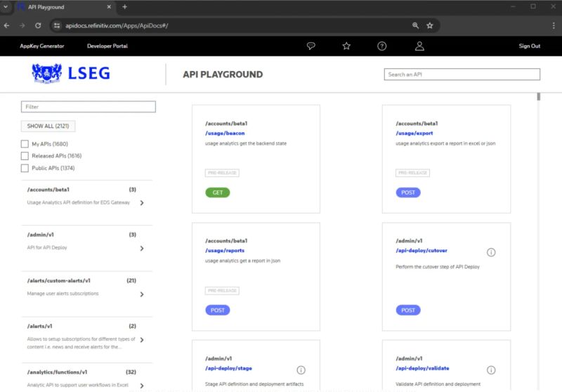The image size is (562, 392).
Task: Expand the /alerts/v1 category arrow
Action: (142, 340)
